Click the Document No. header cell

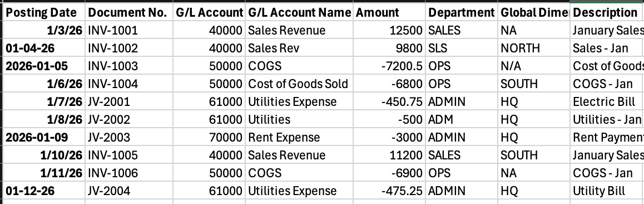(x=129, y=12)
